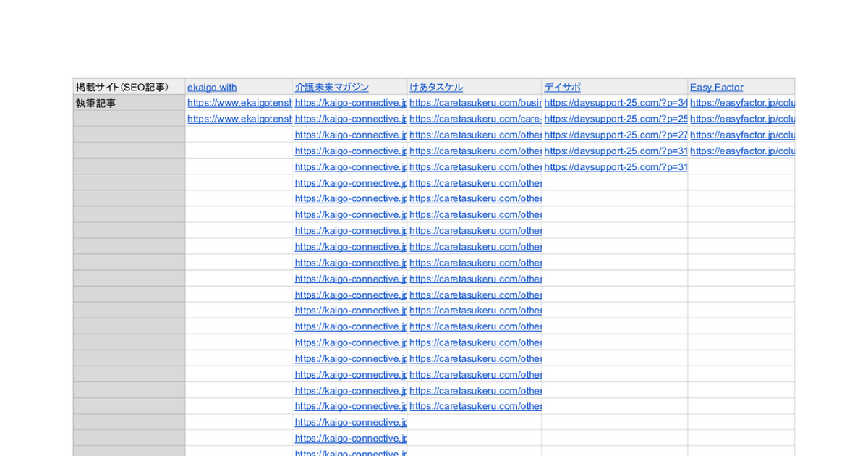Open the easyfactor.jp link beside daysupport ?p=27
This screenshot has height=456, width=868.
(x=742, y=135)
